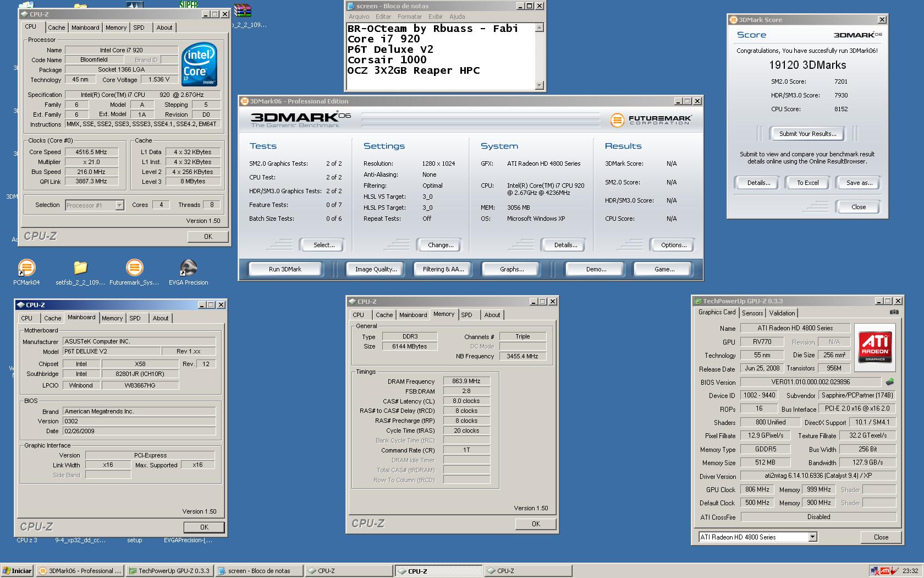Click OK in the memory CPU-Z window

(535, 524)
